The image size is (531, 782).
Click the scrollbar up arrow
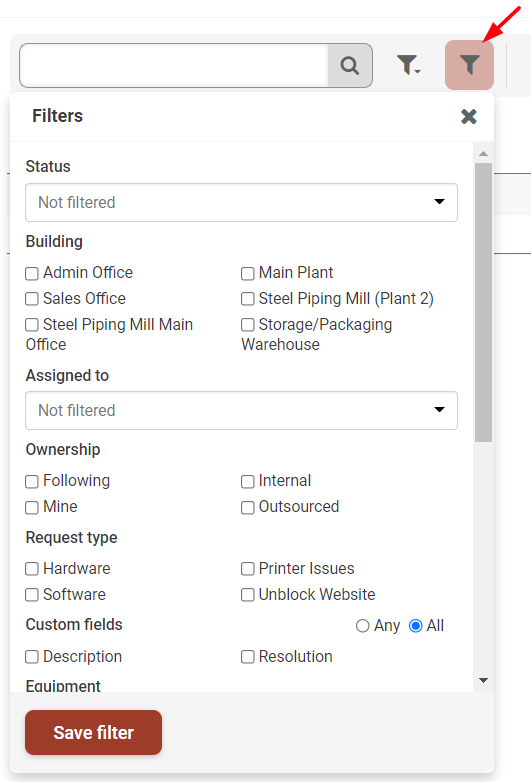[483, 154]
